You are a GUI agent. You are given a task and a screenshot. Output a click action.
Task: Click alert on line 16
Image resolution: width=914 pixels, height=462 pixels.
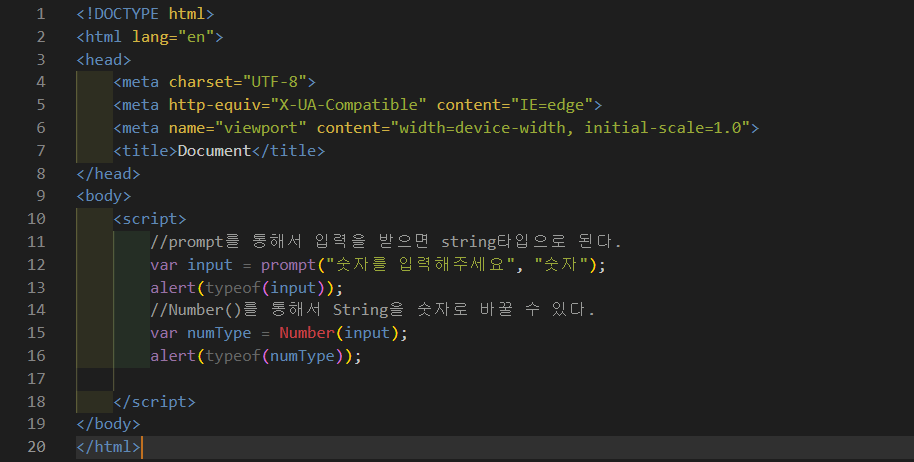(x=173, y=356)
